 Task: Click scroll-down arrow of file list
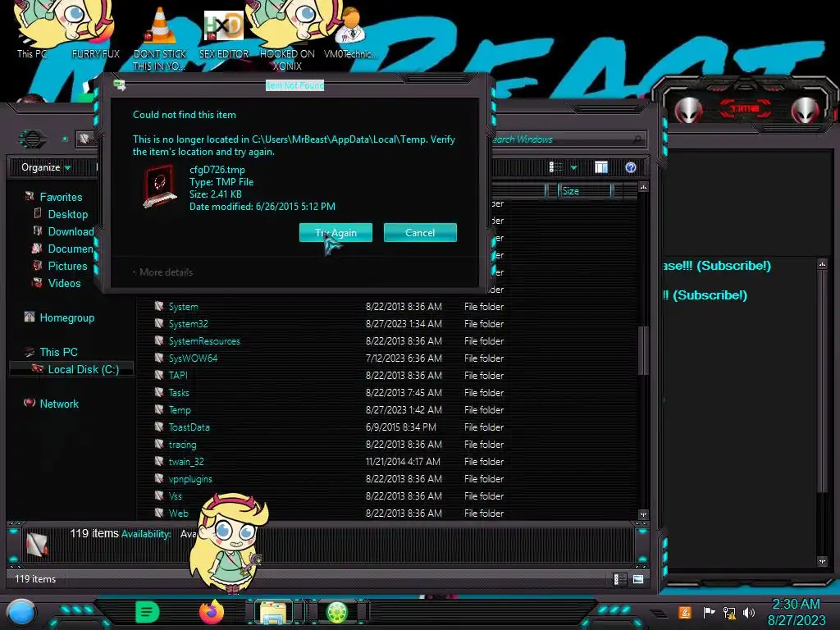[x=643, y=514]
